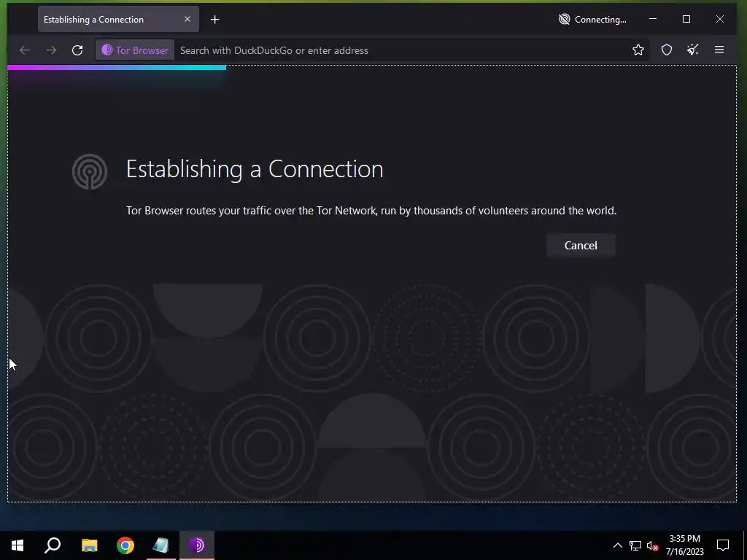Open File Explorer from taskbar
The image size is (747, 560).
(x=89, y=545)
